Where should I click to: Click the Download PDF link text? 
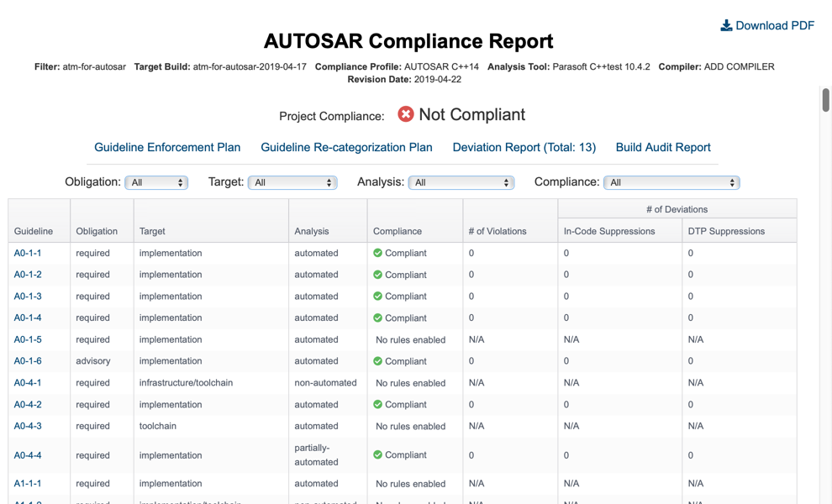(775, 25)
